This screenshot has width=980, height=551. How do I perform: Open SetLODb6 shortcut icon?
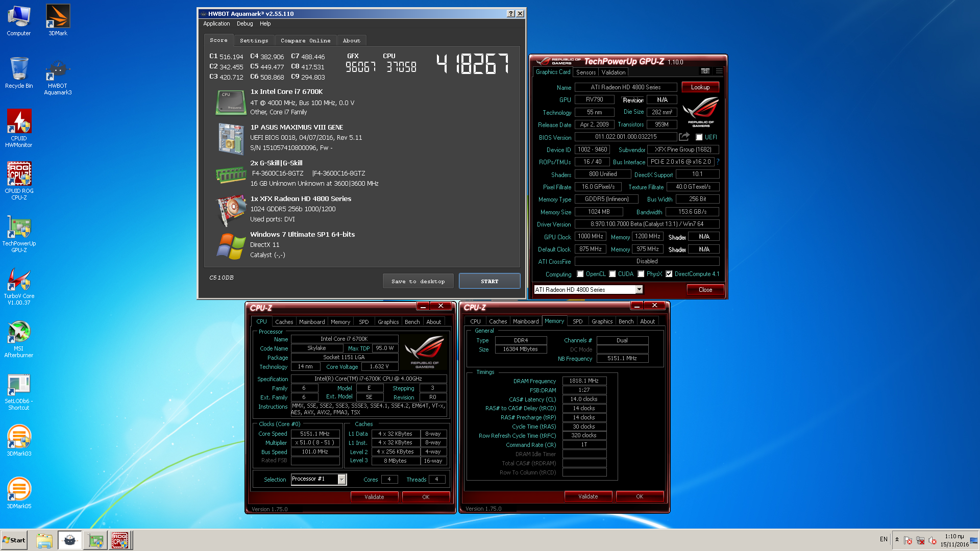point(19,392)
